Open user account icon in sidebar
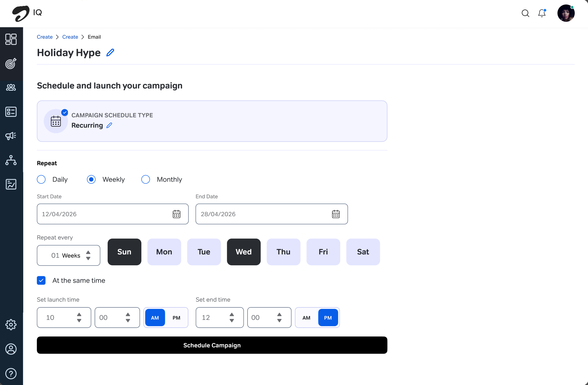 point(11,349)
